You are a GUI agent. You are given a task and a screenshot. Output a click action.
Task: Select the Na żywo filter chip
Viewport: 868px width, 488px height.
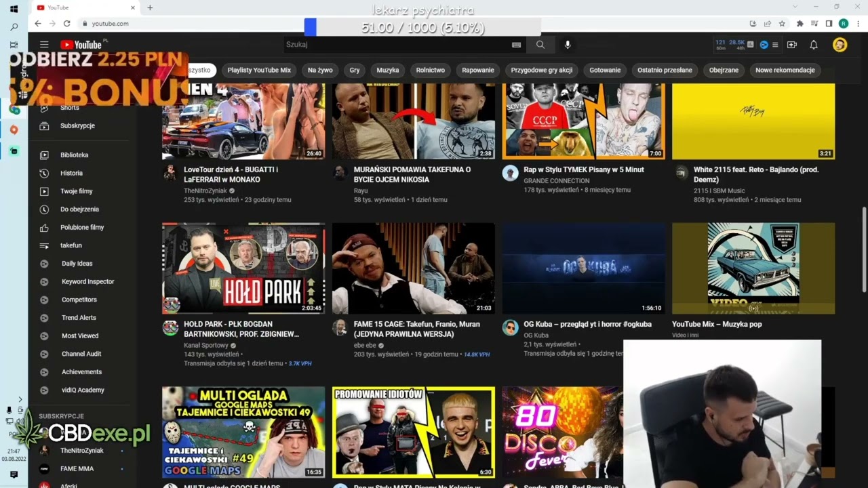[x=320, y=70]
